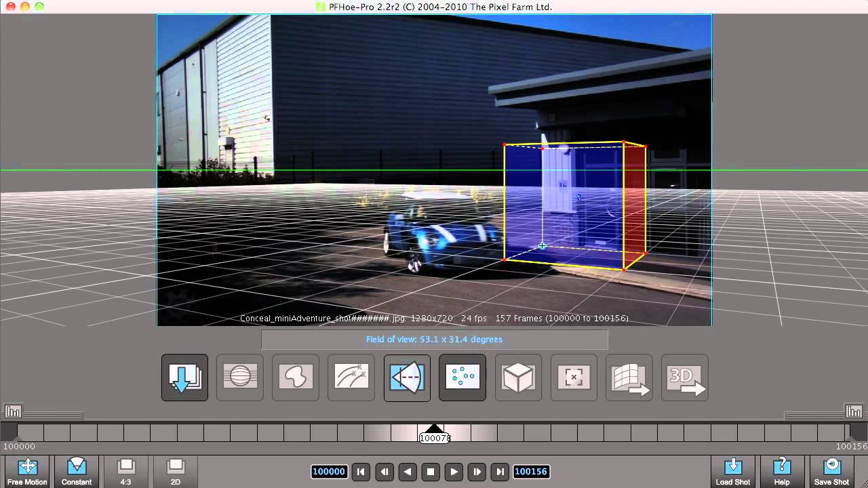Select the lens distortion tool
868x488 pixels.
coord(240,378)
